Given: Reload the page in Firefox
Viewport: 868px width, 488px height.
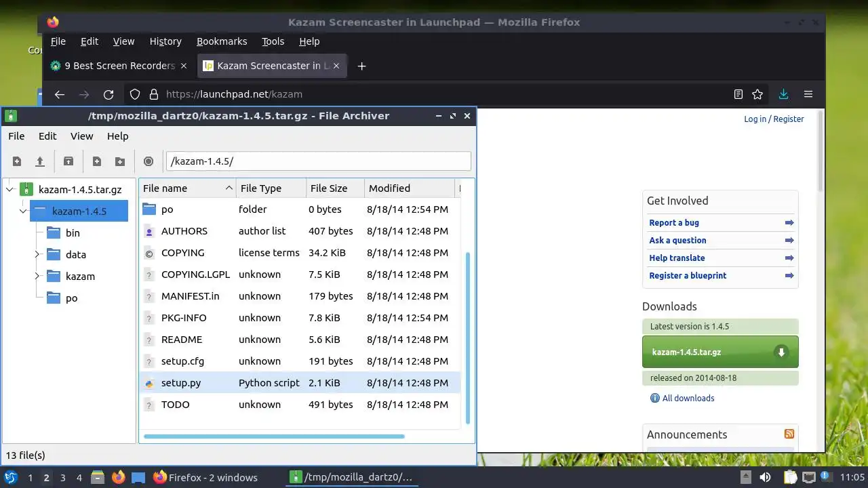Looking at the screenshot, I should click(x=108, y=94).
